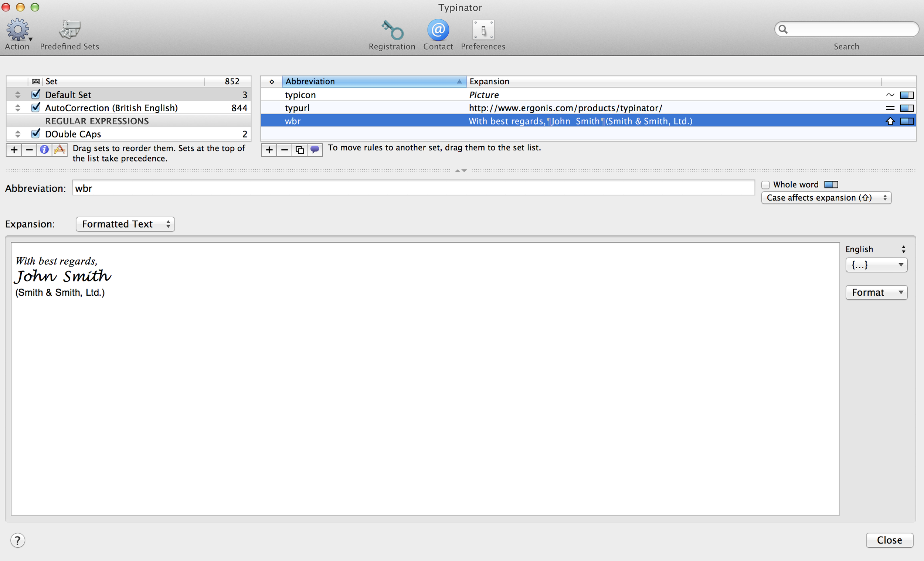This screenshot has height=561, width=924.
Task: Select the wbr abbreviation row
Action: (x=588, y=121)
